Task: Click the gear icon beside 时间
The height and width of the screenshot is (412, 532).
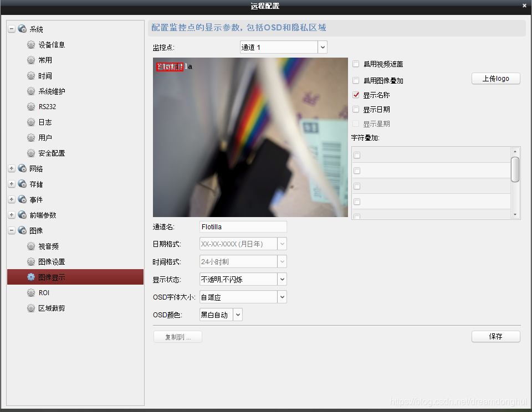Action: 31,76
